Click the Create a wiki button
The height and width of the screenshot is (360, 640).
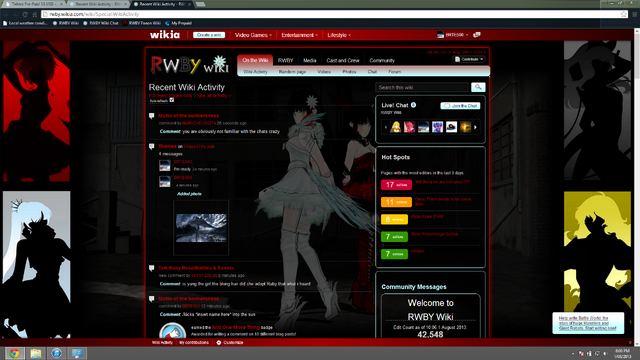(x=209, y=35)
